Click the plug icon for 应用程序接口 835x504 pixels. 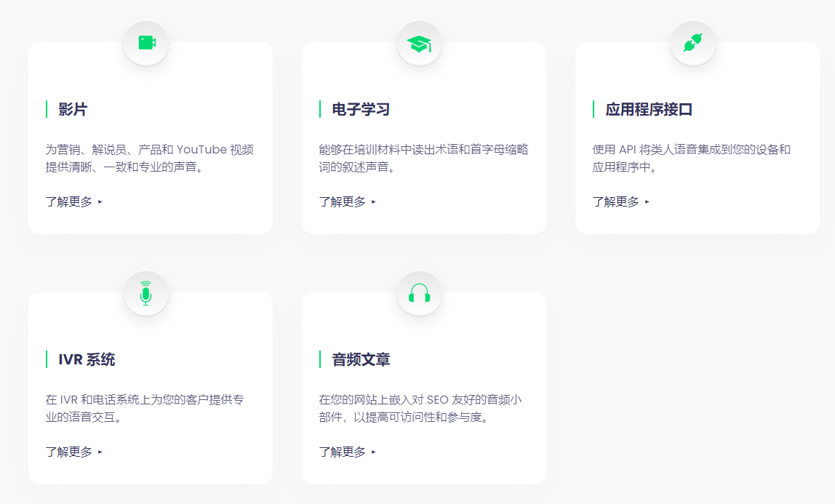pyautogui.click(x=693, y=44)
